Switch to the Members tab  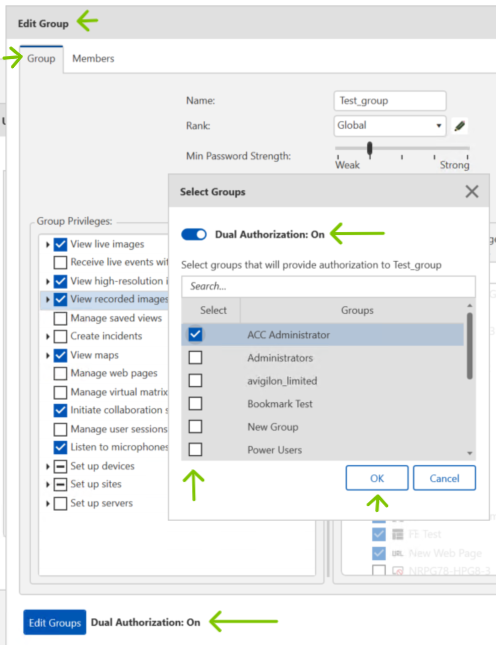(x=93, y=58)
